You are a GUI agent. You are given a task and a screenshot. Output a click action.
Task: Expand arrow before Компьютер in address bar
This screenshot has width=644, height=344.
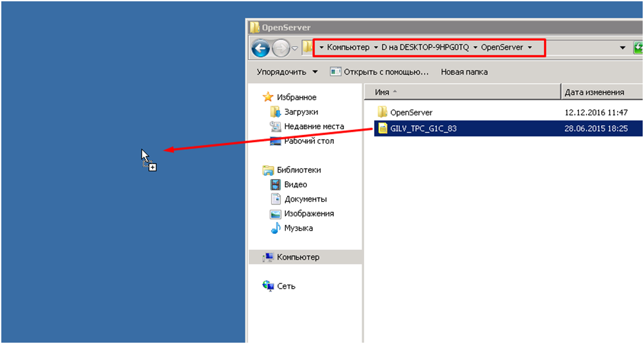point(321,47)
